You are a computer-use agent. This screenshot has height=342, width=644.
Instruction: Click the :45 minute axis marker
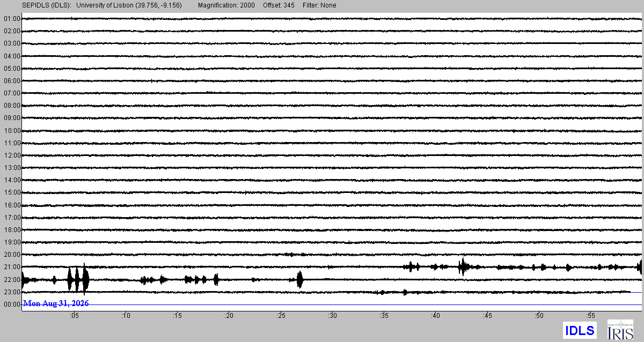(487, 316)
